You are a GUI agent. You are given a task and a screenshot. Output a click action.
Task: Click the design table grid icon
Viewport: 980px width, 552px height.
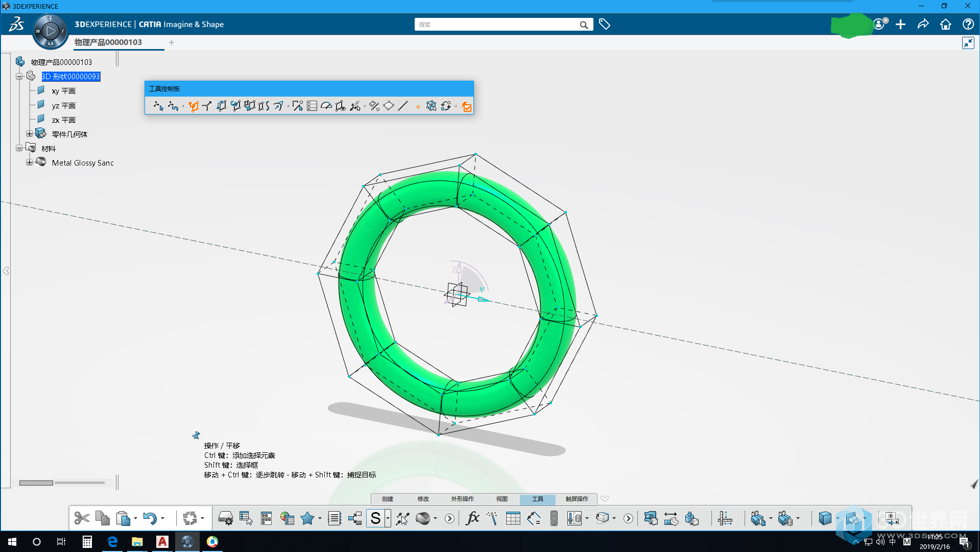tap(513, 518)
